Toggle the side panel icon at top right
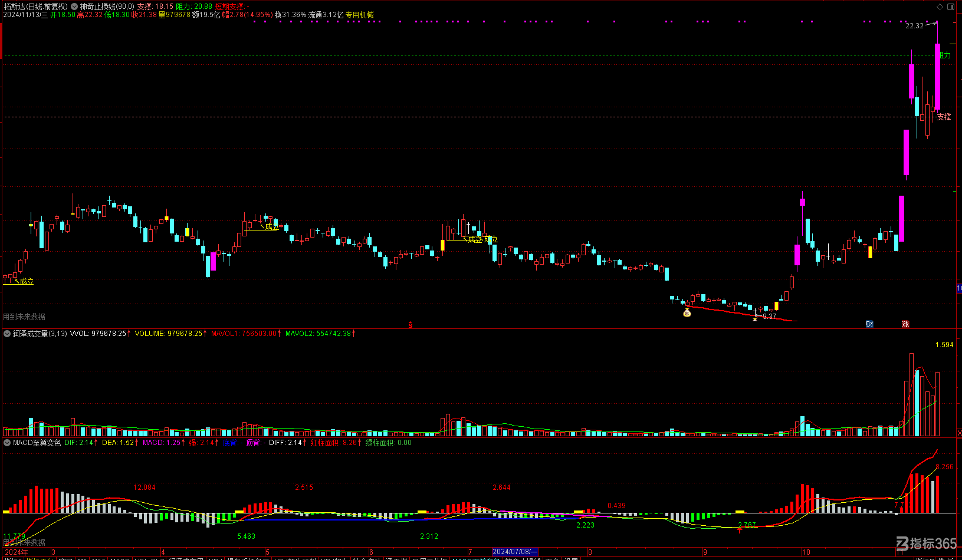The height and width of the screenshot is (560, 962). click(951, 6)
